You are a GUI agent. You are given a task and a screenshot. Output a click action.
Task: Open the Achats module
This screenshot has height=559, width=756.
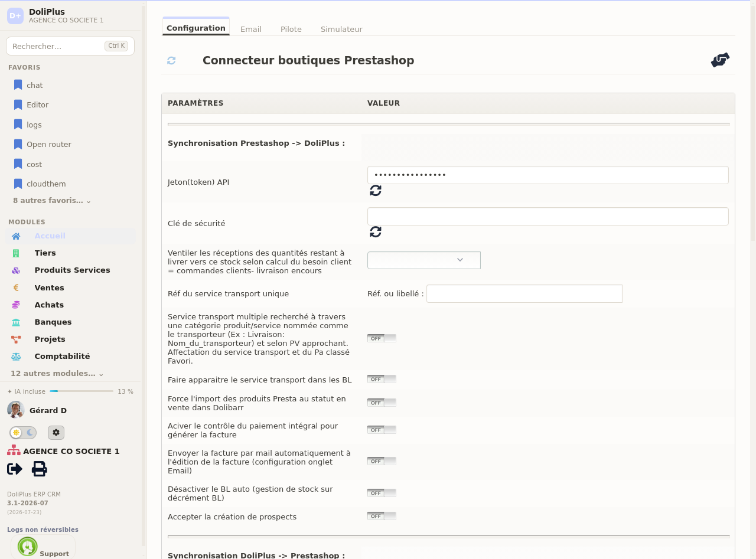tap(49, 305)
